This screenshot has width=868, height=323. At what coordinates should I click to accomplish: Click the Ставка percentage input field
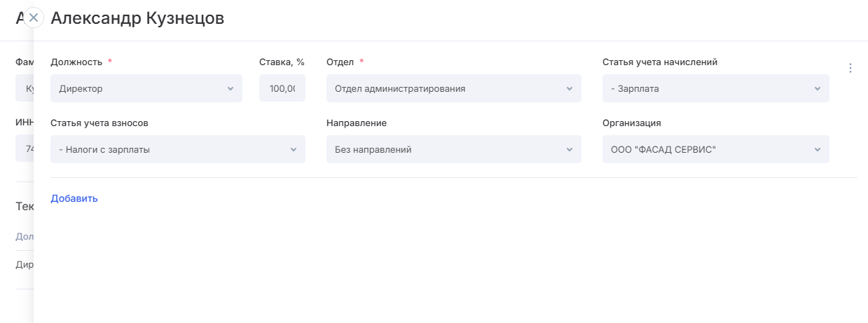pos(282,89)
